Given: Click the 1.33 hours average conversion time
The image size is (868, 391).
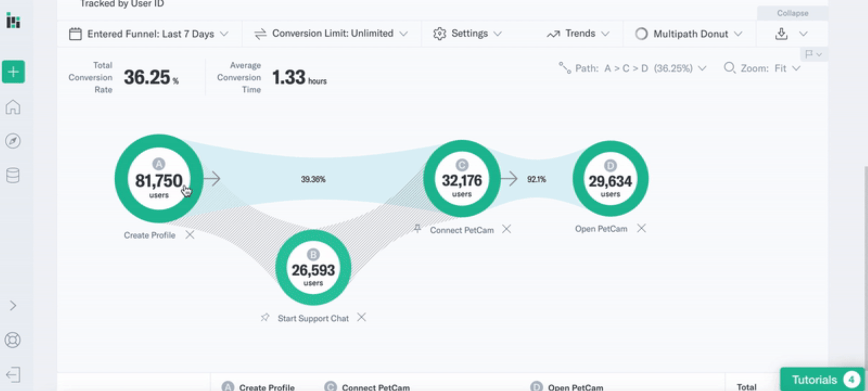Looking at the screenshot, I should 299,77.
